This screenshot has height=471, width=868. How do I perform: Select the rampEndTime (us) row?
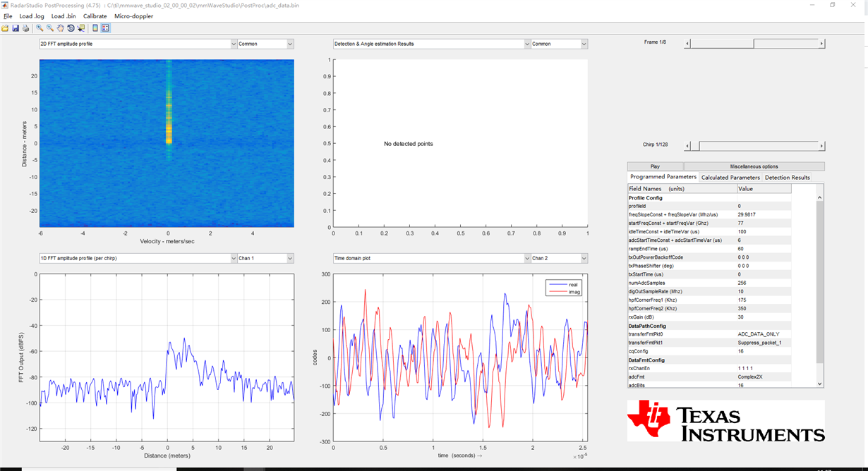point(709,249)
